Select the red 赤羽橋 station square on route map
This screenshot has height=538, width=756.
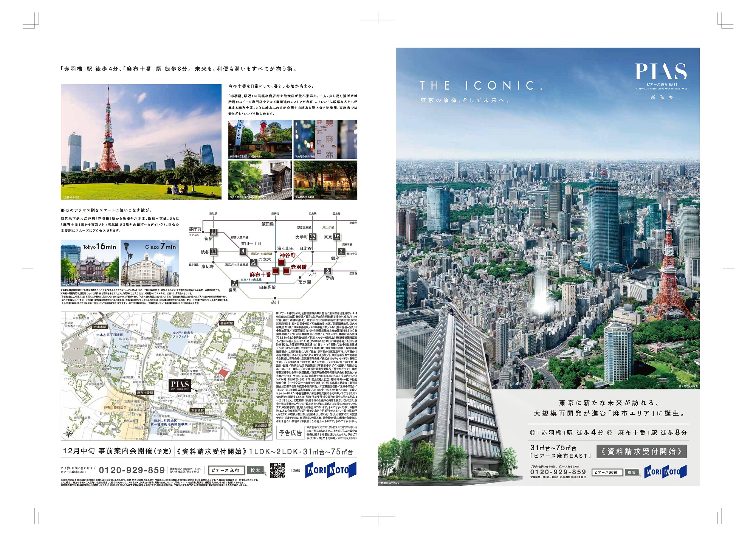(287, 270)
